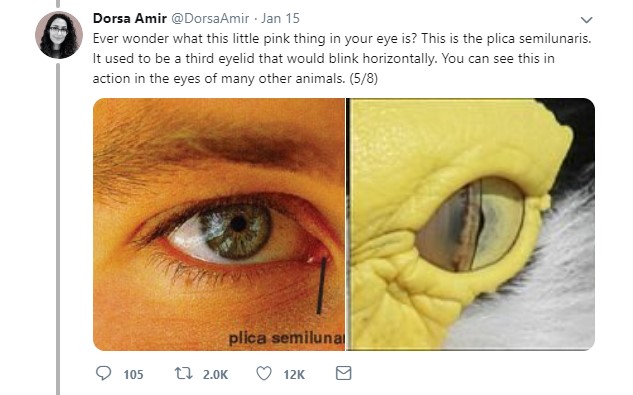Click the retweet arrows icon
633x395 pixels.
tap(183, 373)
